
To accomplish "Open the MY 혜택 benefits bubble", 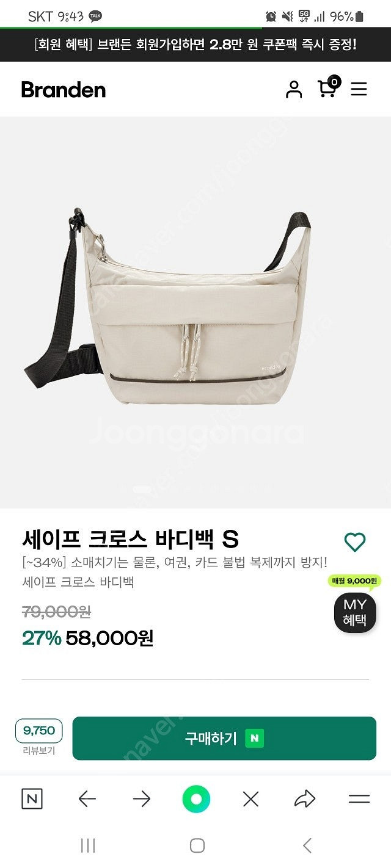I will pyautogui.click(x=354, y=612).
